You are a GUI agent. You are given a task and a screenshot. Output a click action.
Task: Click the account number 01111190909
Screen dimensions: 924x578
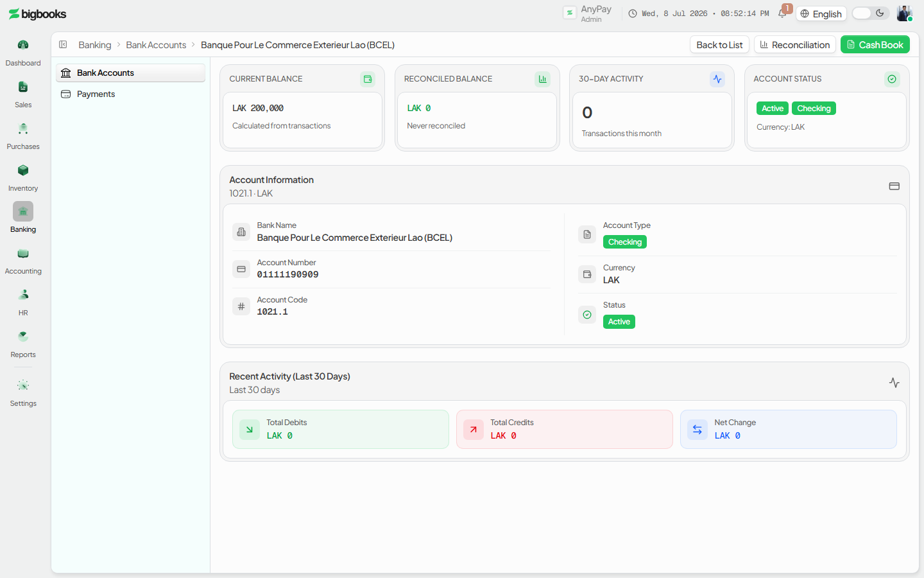(287, 274)
